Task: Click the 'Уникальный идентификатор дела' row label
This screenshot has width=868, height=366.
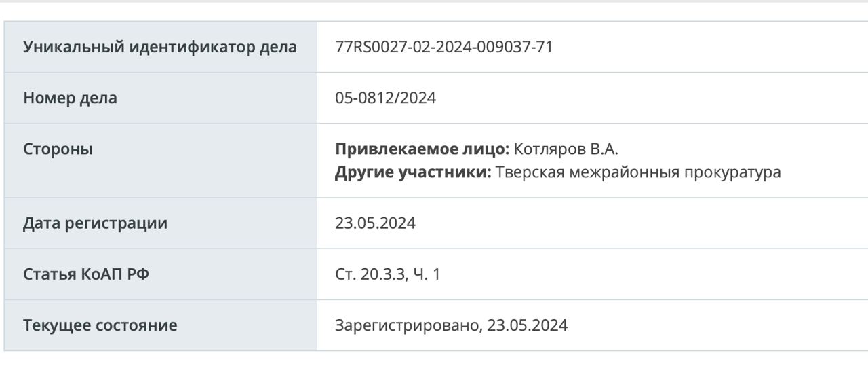Action: 159,47
